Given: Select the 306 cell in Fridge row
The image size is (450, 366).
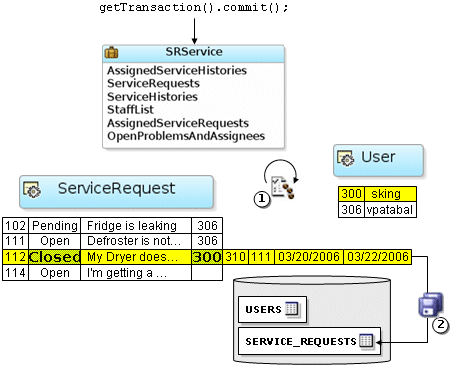Looking at the screenshot, I should point(207,226).
